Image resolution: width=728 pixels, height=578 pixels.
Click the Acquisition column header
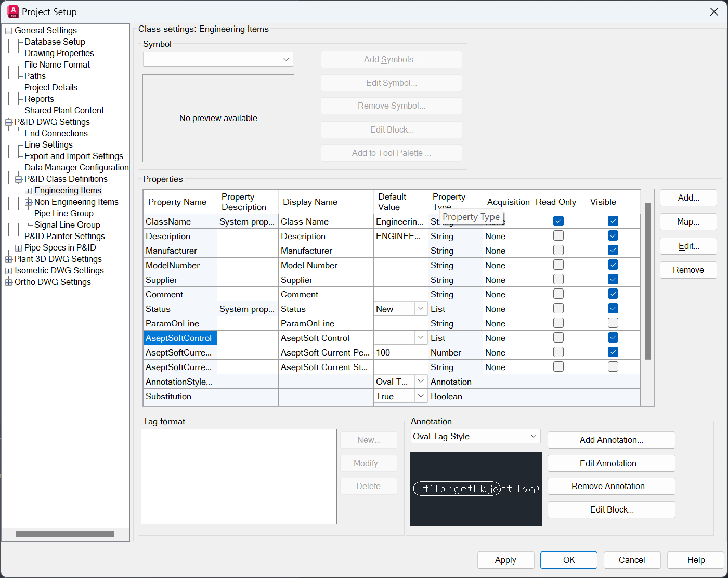click(508, 202)
